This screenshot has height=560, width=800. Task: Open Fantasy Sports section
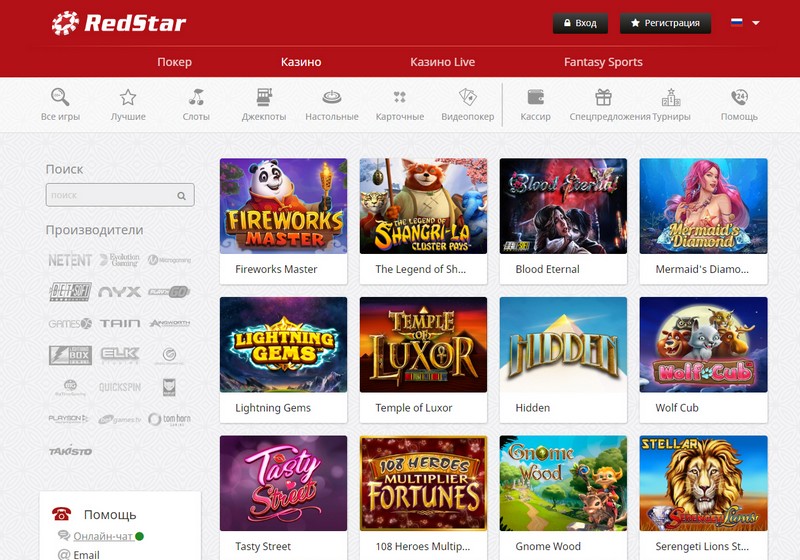pyautogui.click(x=603, y=62)
